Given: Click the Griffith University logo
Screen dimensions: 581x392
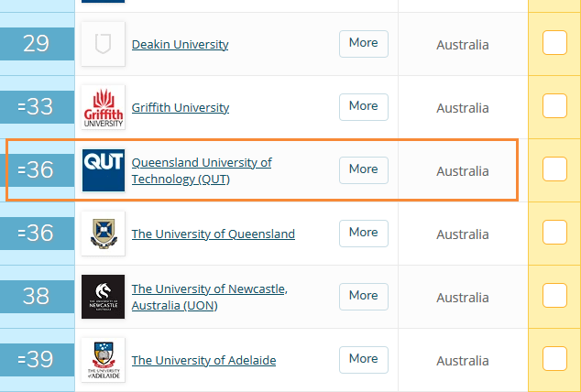Looking at the screenshot, I should coord(103,107).
